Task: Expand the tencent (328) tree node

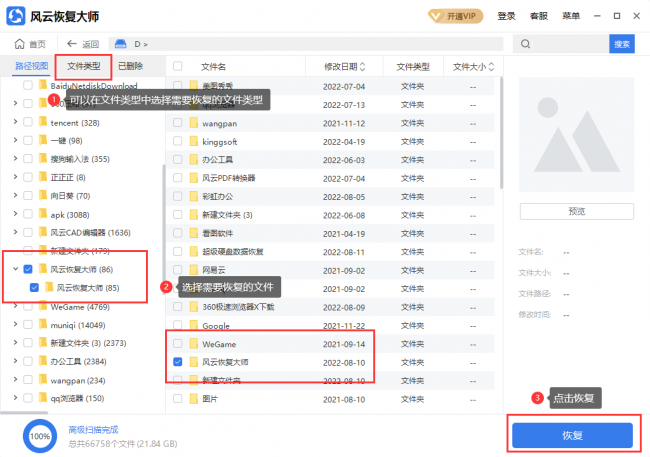Action: [x=15, y=122]
